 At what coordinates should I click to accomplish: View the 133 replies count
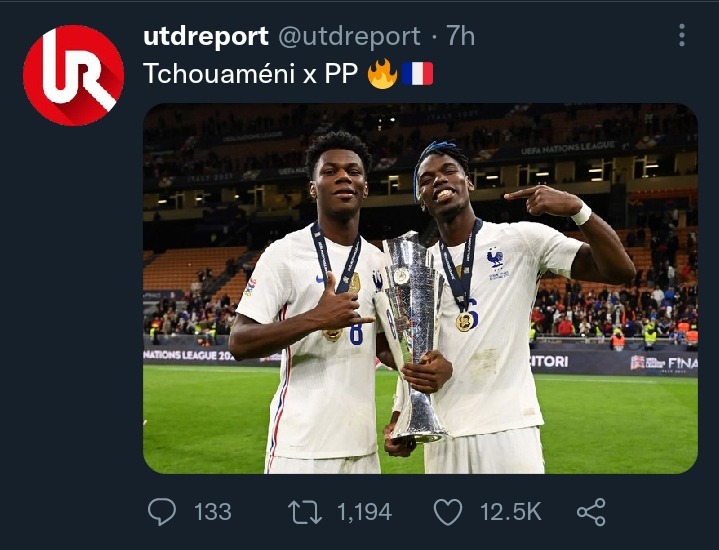[212, 512]
